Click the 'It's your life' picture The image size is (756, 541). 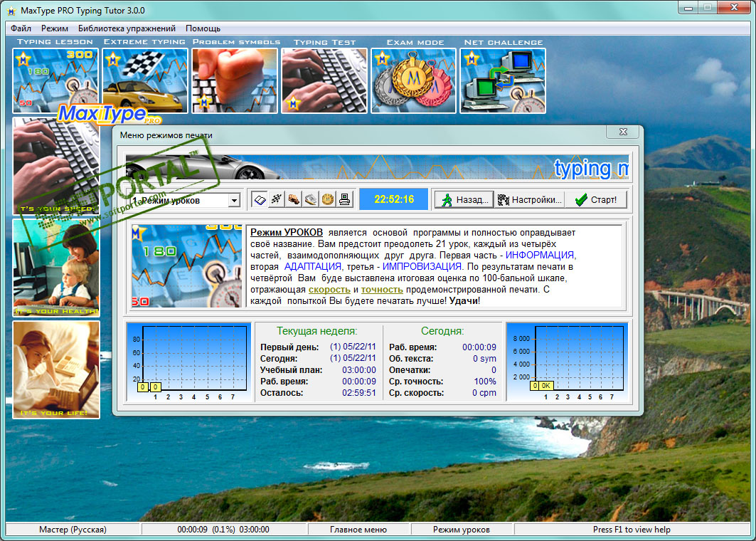point(56,369)
